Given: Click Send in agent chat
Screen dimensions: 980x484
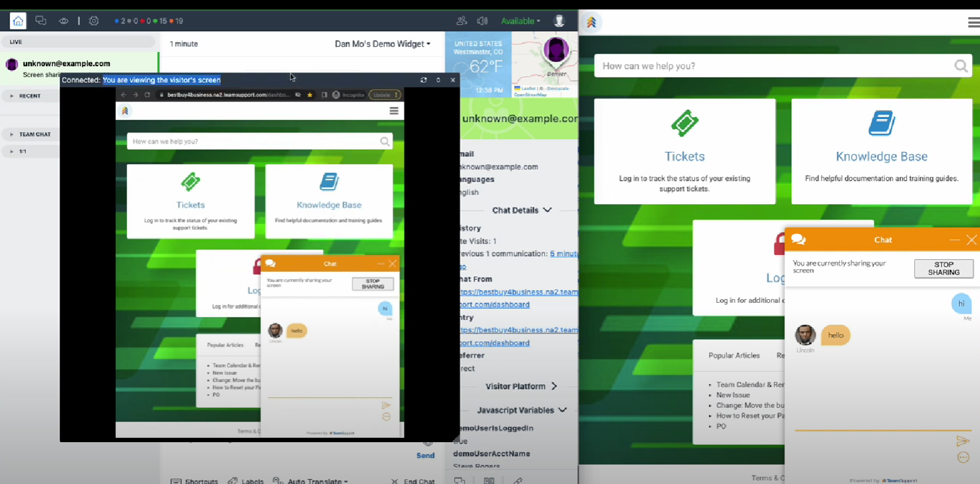Looking at the screenshot, I should [x=425, y=455].
